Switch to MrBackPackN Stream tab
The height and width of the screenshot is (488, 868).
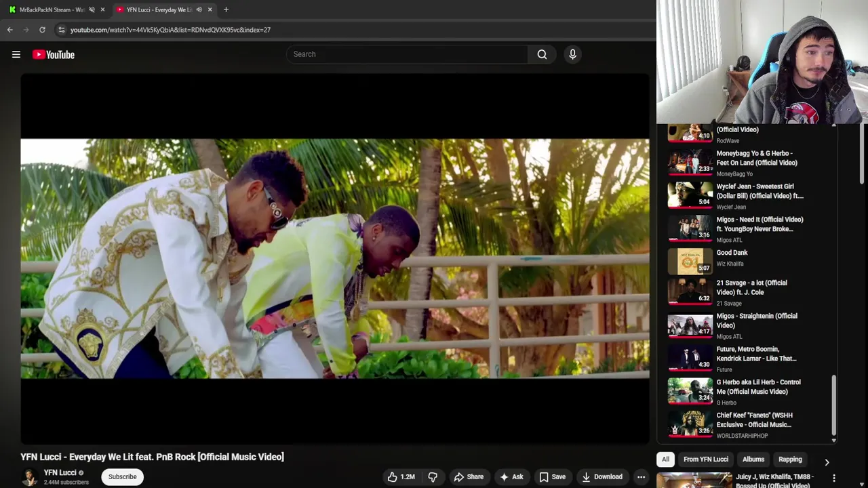click(x=52, y=9)
